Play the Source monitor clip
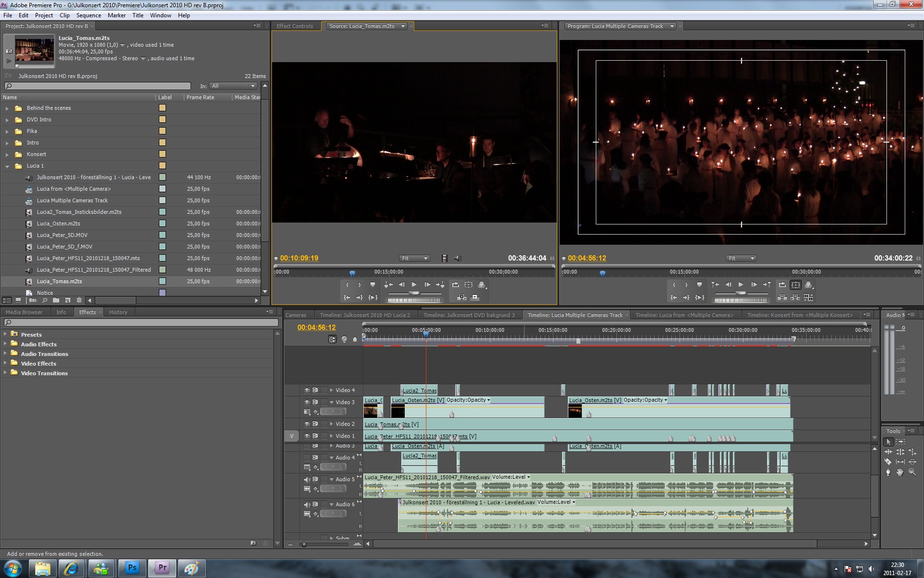Image resolution: width=924 pixels, height=578 pixels. (414, 285)
